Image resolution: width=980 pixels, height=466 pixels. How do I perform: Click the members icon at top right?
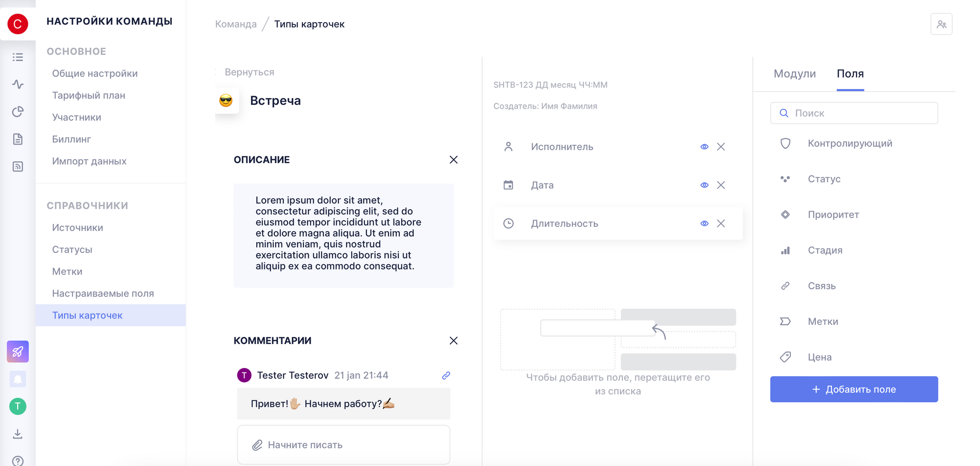coord(941,24)
